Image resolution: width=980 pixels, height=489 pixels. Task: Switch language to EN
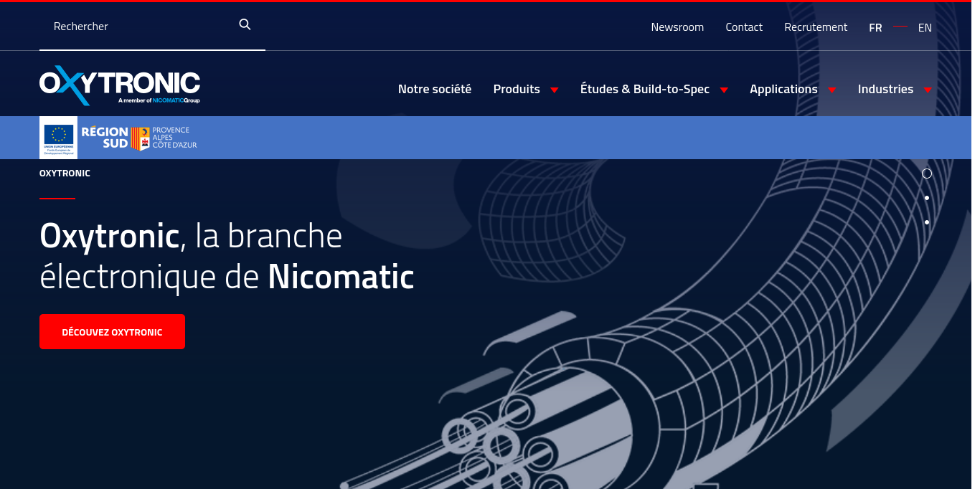click(925, 28)
